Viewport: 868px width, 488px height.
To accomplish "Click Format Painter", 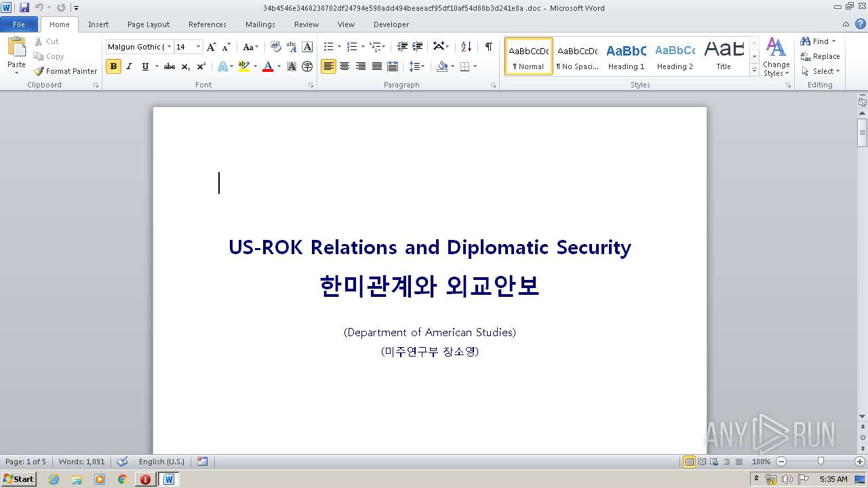I will coord(65,71).
